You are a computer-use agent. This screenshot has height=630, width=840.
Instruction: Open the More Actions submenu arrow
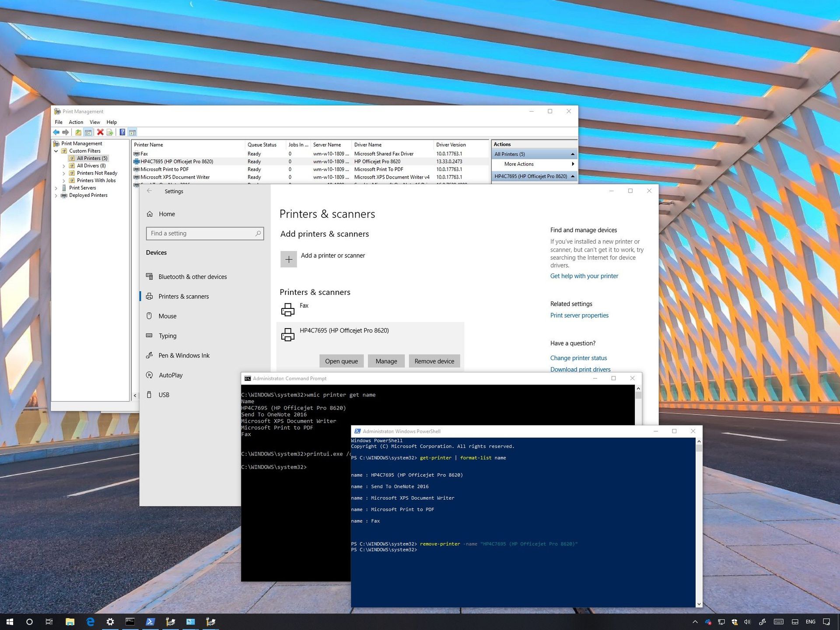coord(573,164)
